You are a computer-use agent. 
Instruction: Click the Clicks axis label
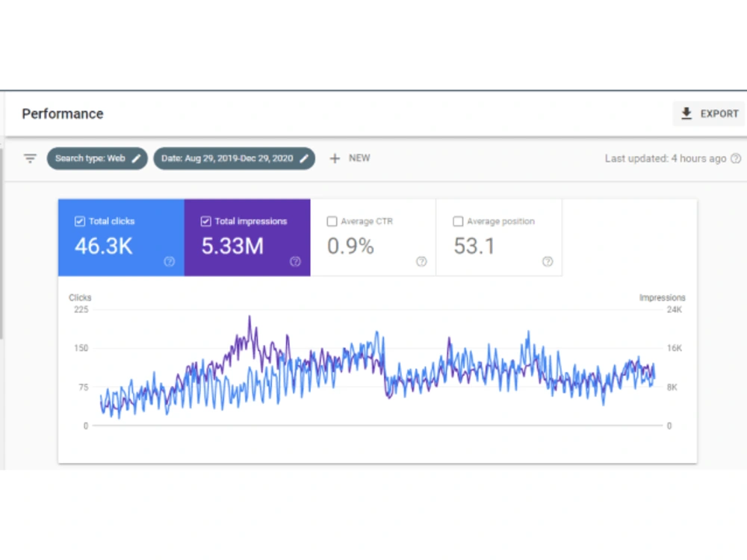click(80, 297)
